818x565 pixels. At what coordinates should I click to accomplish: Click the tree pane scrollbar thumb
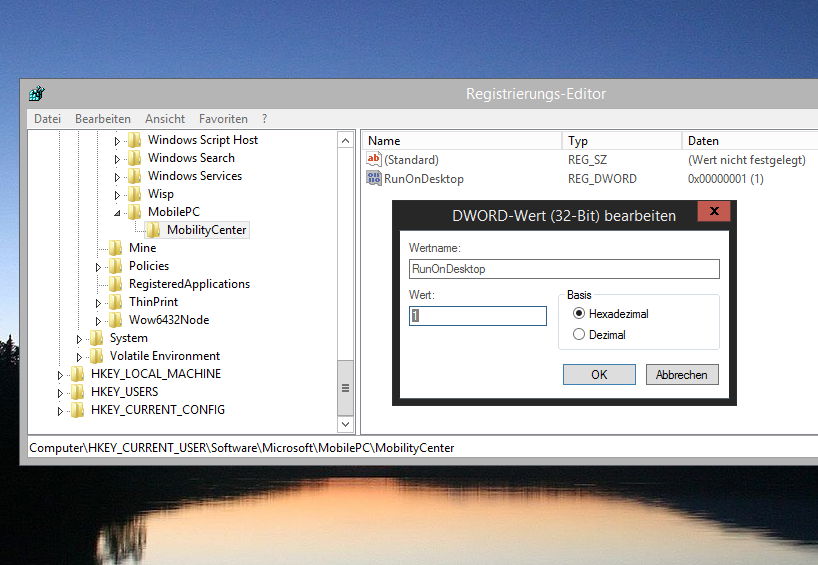click(345, 388)
